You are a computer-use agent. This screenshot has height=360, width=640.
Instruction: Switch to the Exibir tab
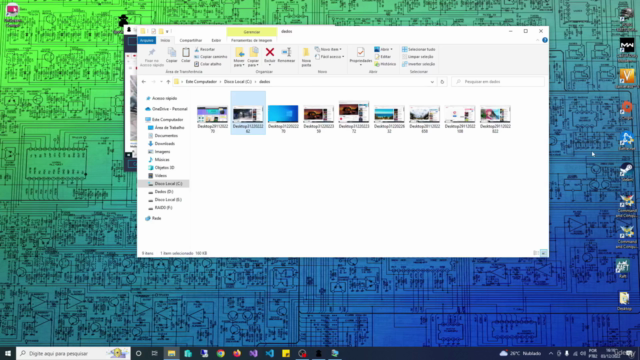pyautogui.click(x=216, y=40)
